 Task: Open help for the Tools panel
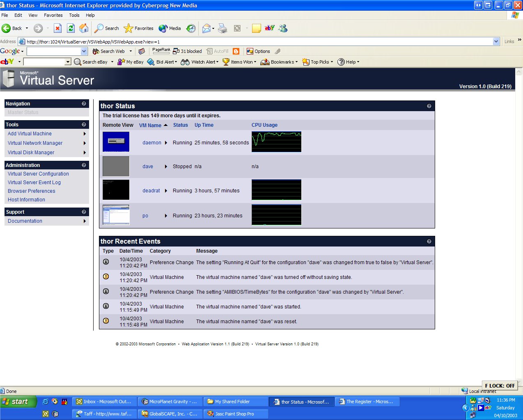pyautogui.click(x=84, y=125)
